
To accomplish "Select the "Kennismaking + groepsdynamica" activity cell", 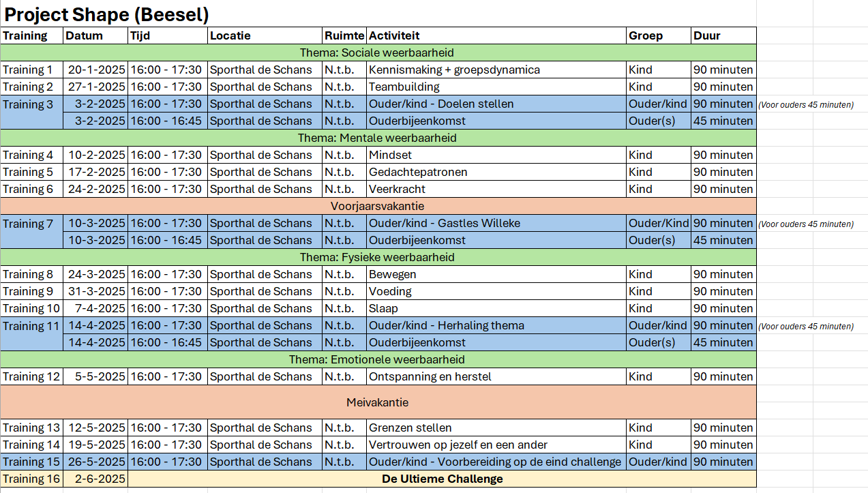I will (x=496, y=70).
